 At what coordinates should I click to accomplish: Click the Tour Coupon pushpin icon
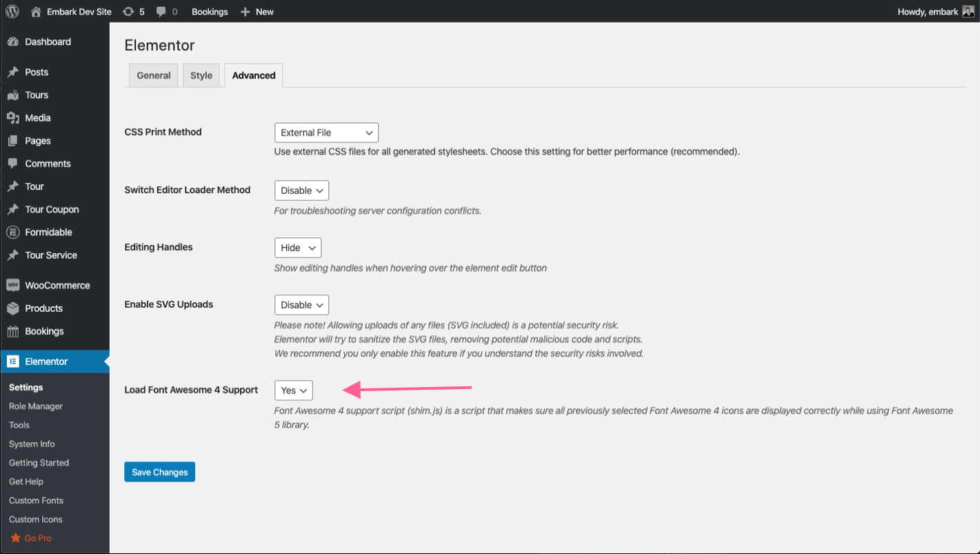click(x=13, y=210)
